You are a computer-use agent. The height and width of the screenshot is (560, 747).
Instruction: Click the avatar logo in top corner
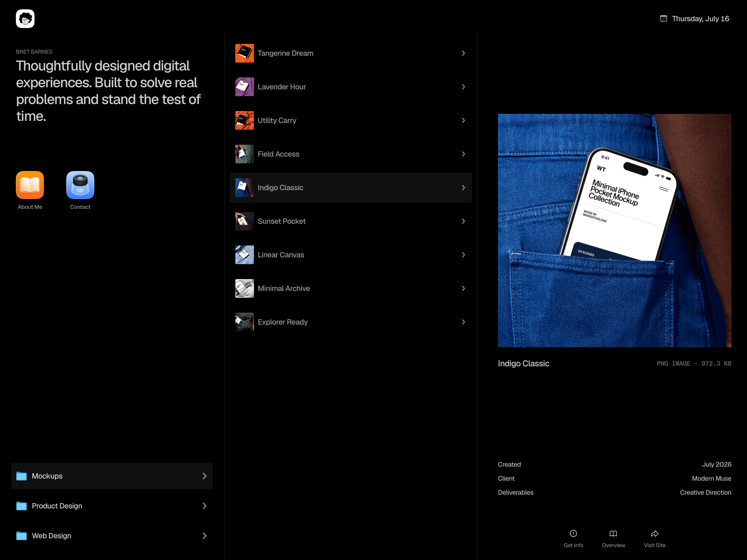[x=25, y=19]
